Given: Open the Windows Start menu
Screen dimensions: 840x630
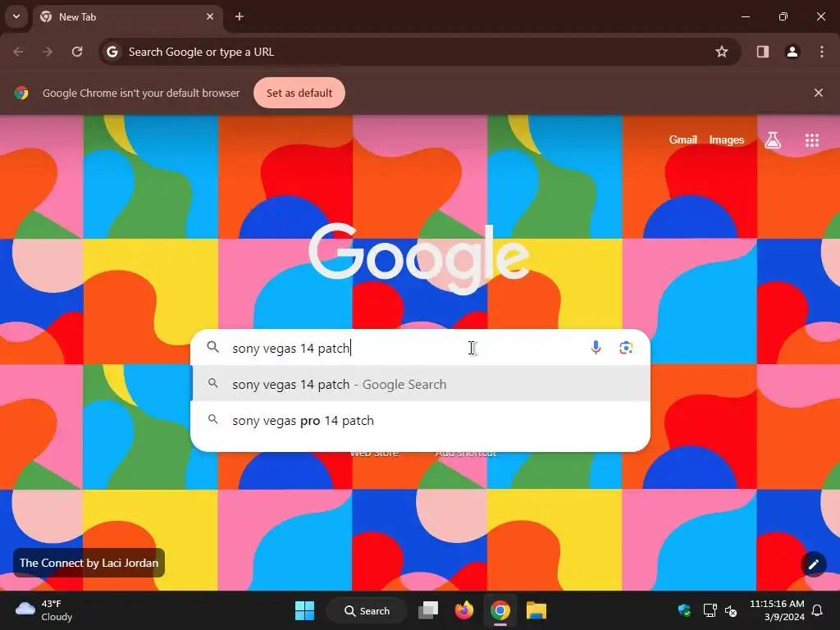Looking at the screenshot, I should (x=304, y=610).
